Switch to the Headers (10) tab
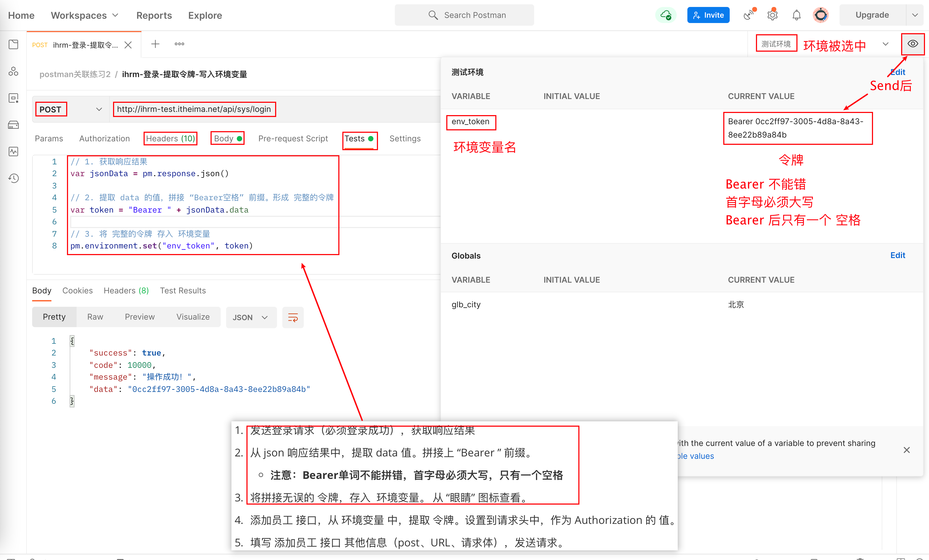Viewport: 929px width, 560px height. pyautogui.click(x=170, y=139)
